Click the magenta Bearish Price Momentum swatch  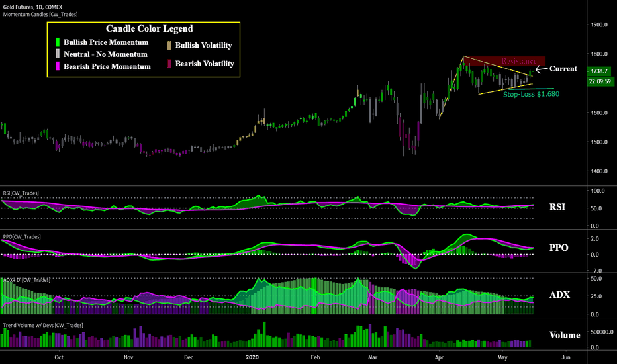(58, 66)
